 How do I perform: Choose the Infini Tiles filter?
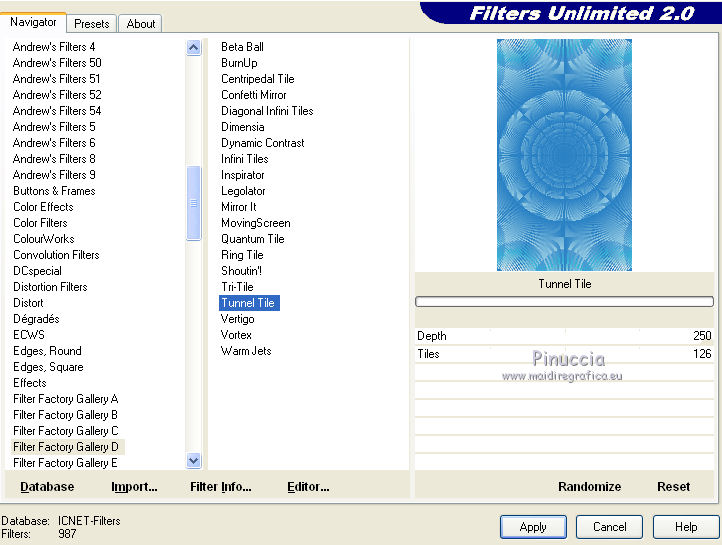245,159
